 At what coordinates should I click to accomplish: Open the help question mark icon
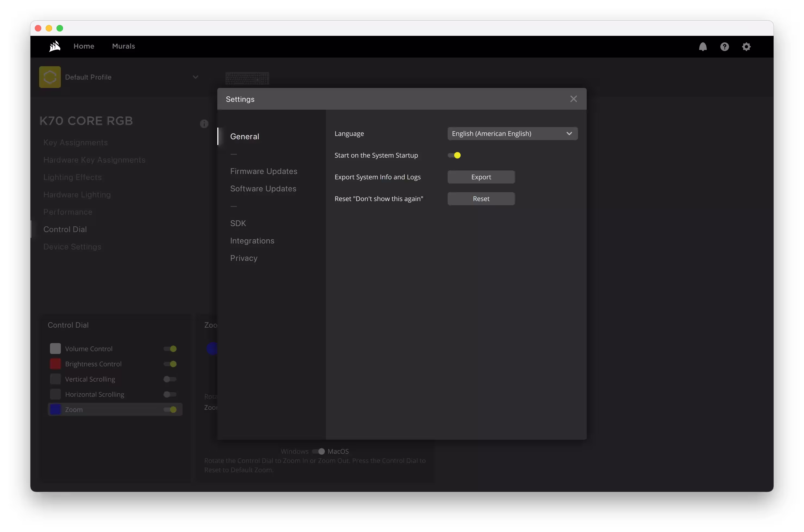(725, 46)
